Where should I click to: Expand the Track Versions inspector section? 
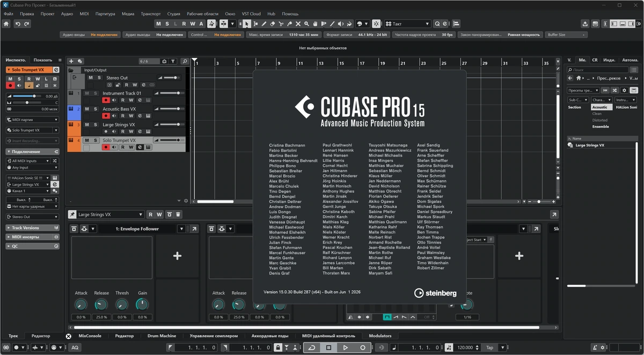32,228
